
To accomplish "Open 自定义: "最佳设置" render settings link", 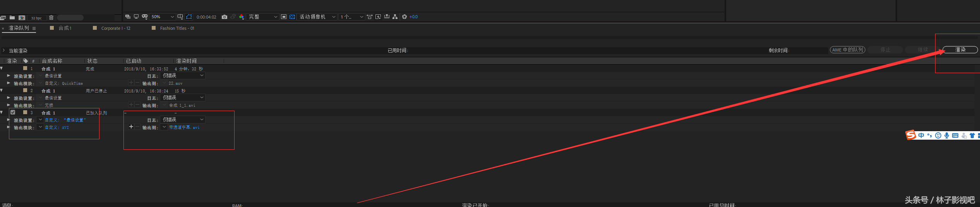I will (65, 120).
